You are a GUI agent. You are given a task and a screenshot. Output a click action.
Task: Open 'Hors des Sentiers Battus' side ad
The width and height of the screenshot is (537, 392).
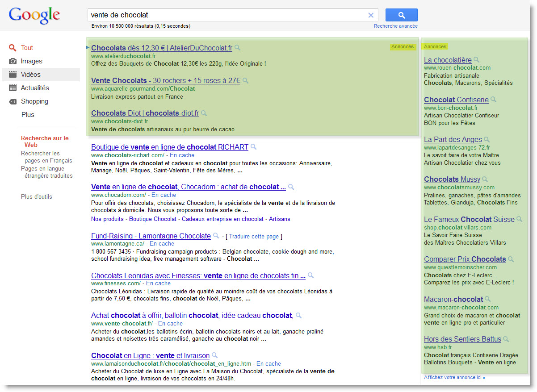coord(462,339)
